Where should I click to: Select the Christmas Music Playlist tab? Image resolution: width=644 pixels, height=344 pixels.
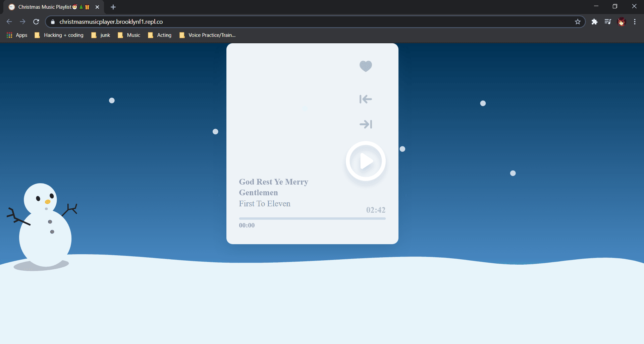[47, 7]
